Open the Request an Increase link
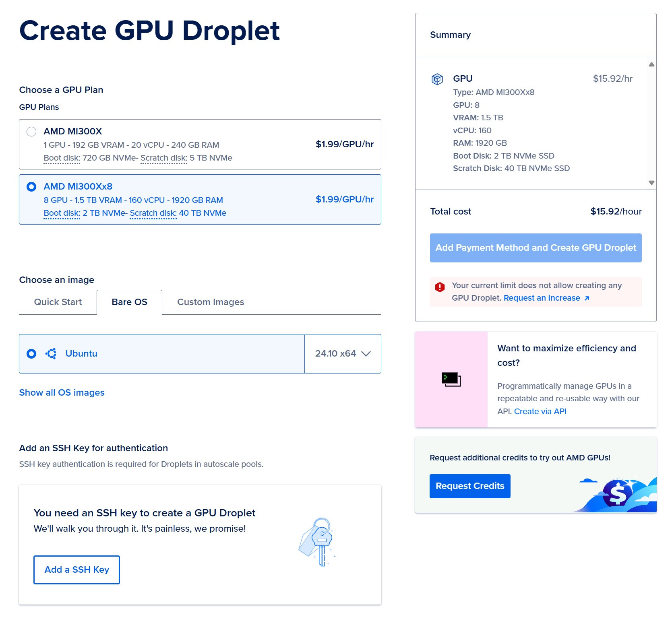Screen dimensions: 672x619 [x=542, y=298]
